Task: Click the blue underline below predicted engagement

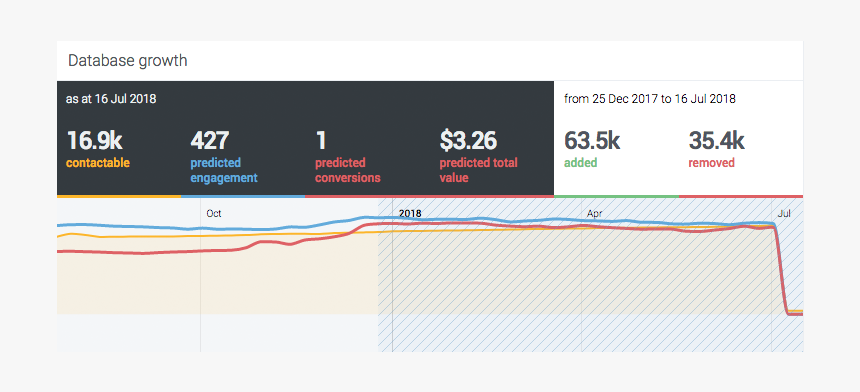Action: [243, 196]
